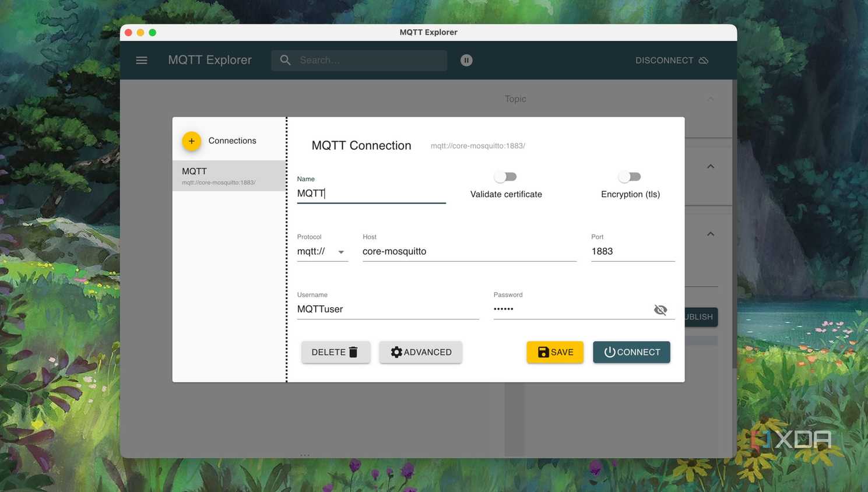Click the CONNECT button
This screenshot has width=868, height=492.
point(631,352)
